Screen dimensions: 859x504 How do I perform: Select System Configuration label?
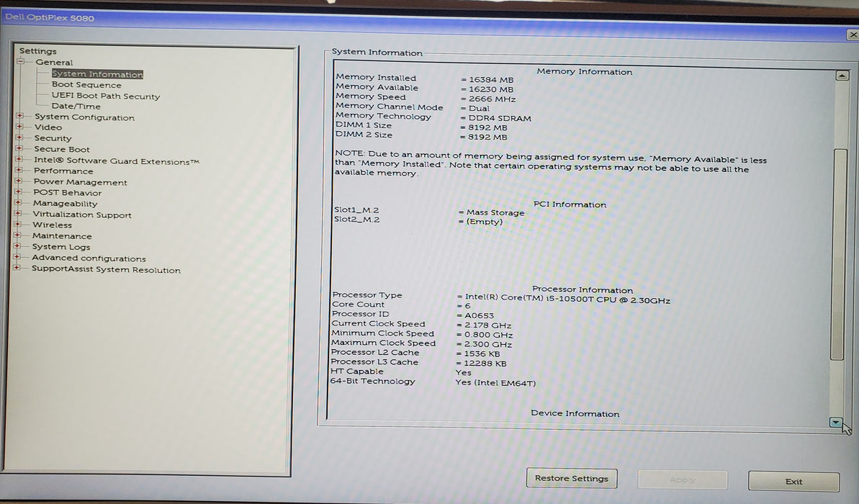[84, 117]
